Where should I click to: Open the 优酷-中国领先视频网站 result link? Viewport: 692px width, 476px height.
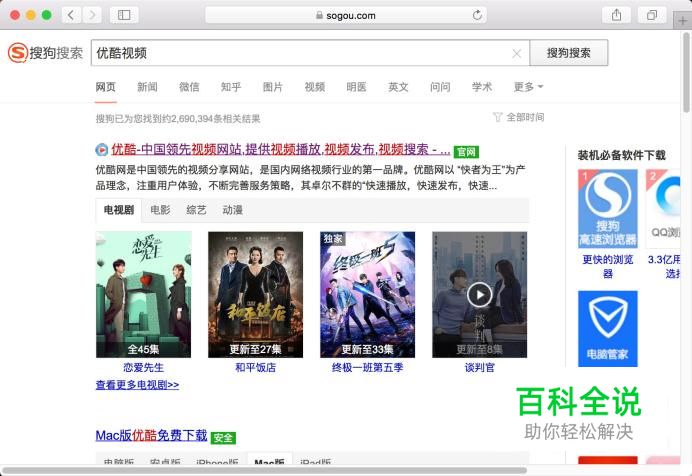tap(281, 150)
